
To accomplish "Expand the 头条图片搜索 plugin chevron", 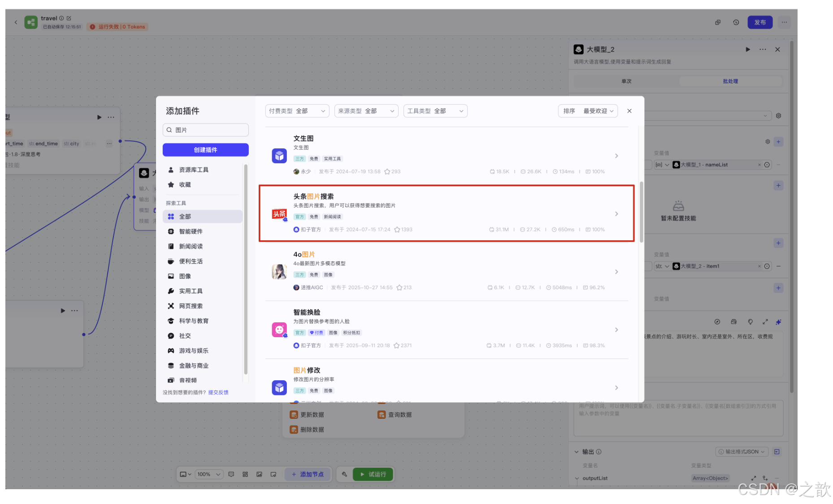I will (x=616, y=214).
